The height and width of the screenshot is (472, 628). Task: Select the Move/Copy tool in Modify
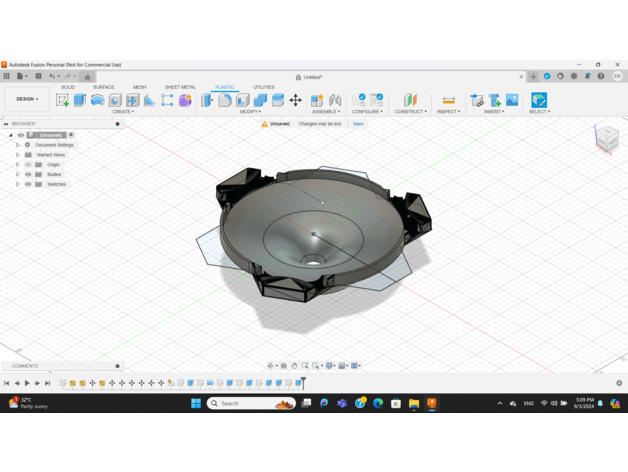point(296,100)
